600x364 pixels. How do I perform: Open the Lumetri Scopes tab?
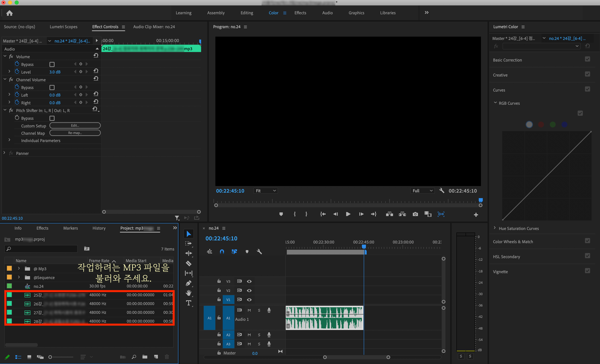(x=63, y=27)
